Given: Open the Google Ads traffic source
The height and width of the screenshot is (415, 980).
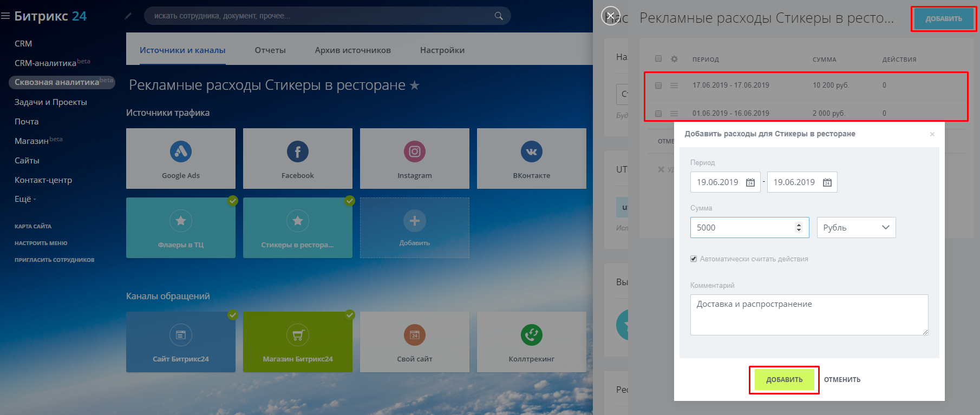Looking at the screenshot, I should click(181, 159).
